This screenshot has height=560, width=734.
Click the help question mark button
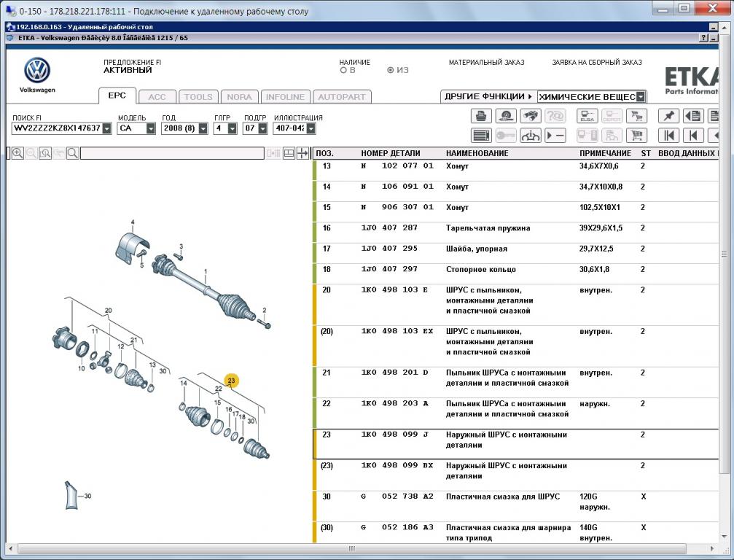coord(703,38)
